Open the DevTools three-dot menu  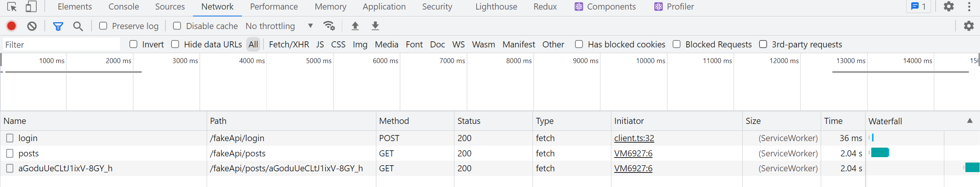[x=969, y=7]
